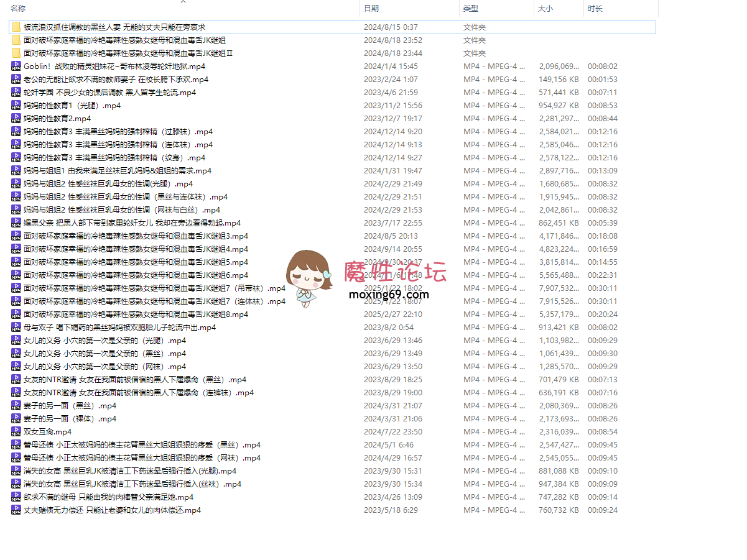Click the MP4 icon dated 2023/4/6 21:59
The width and height of the screenshot is (747, 560).
point(16,93)
